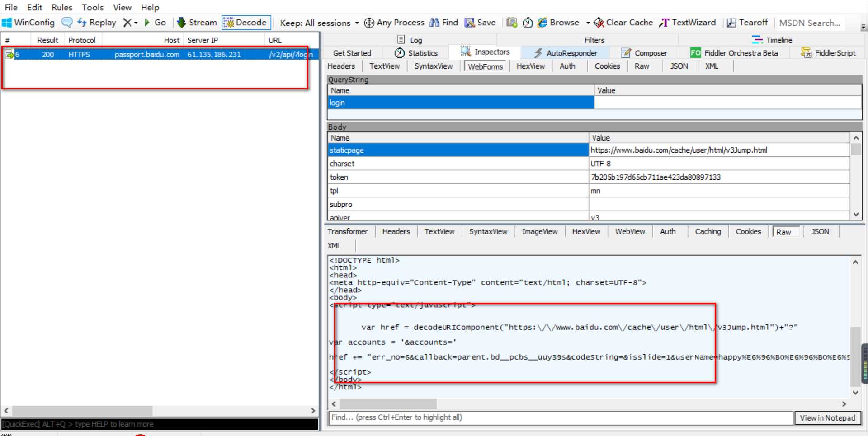The image size is (868, 436).
Task: Tearoff the inspectors window
Action: click(747, 22)
